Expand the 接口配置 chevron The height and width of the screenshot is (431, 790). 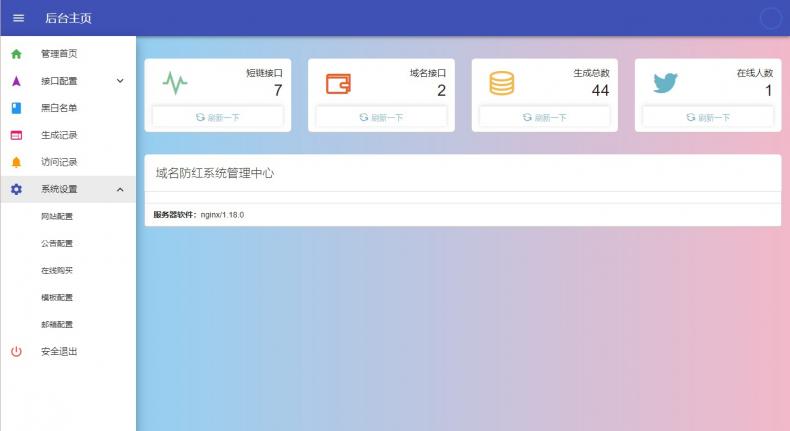coord(120,81)
